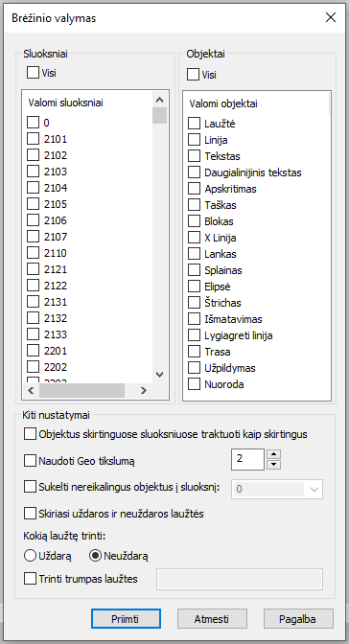
Task: Enable Daugialinijinis tekstas checkbox
Action: (x=194, y=172)
